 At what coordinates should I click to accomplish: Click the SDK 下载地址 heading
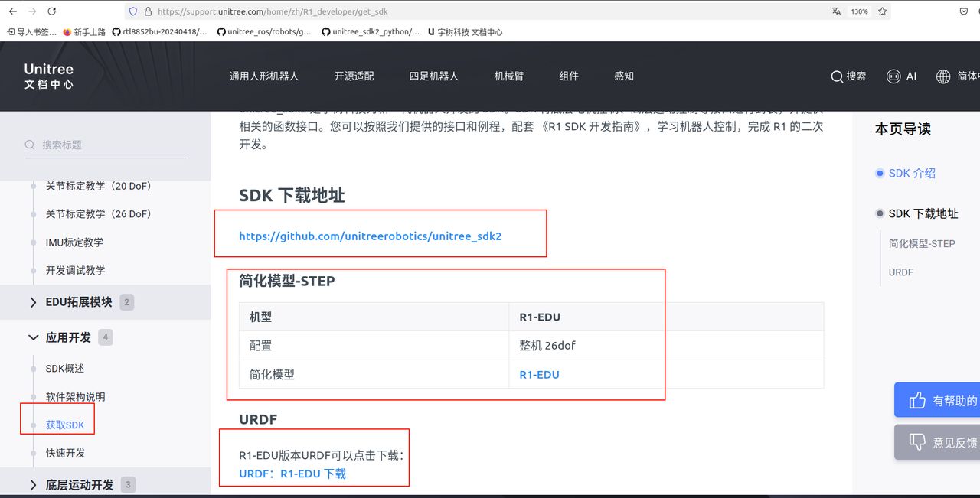click(x=292, y=195)
